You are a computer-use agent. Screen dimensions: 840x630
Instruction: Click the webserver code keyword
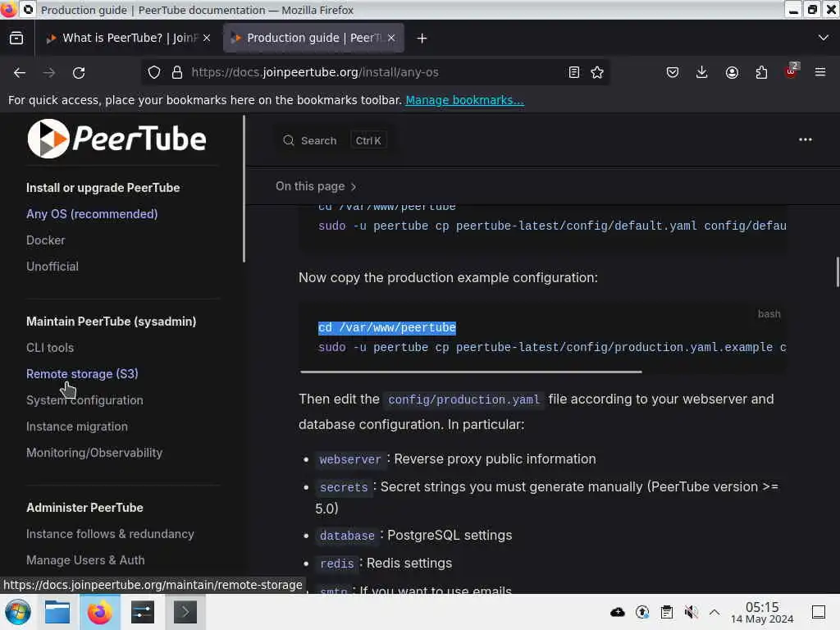[349, 459]
